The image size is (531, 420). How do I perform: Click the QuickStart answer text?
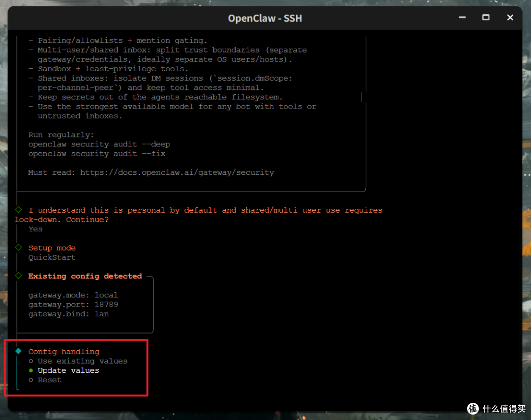[52, 257]
